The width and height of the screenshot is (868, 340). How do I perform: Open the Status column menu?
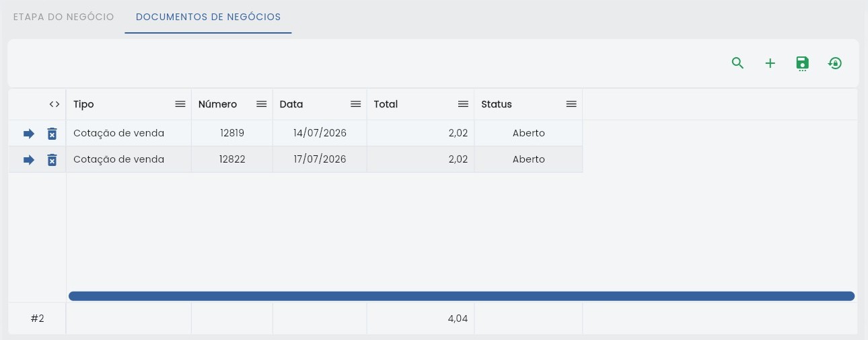(571, 104)
